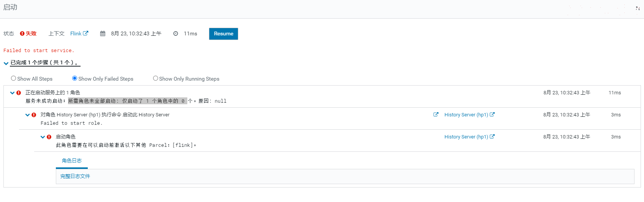Collapse the History Server command step
The image size is (644, 202).
pyautogui.click(x=28, y=115)
